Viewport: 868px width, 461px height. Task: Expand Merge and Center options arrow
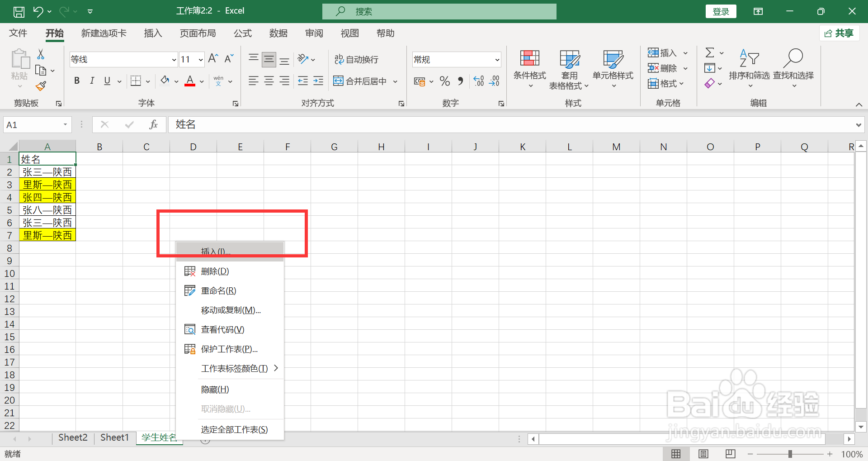tap(395, 81)
